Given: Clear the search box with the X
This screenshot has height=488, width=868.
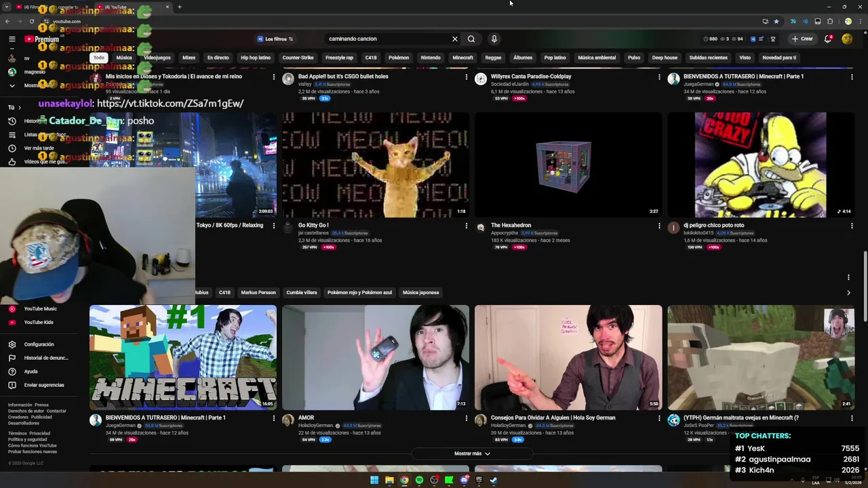Looking at the screenshot, I should 455,39.
